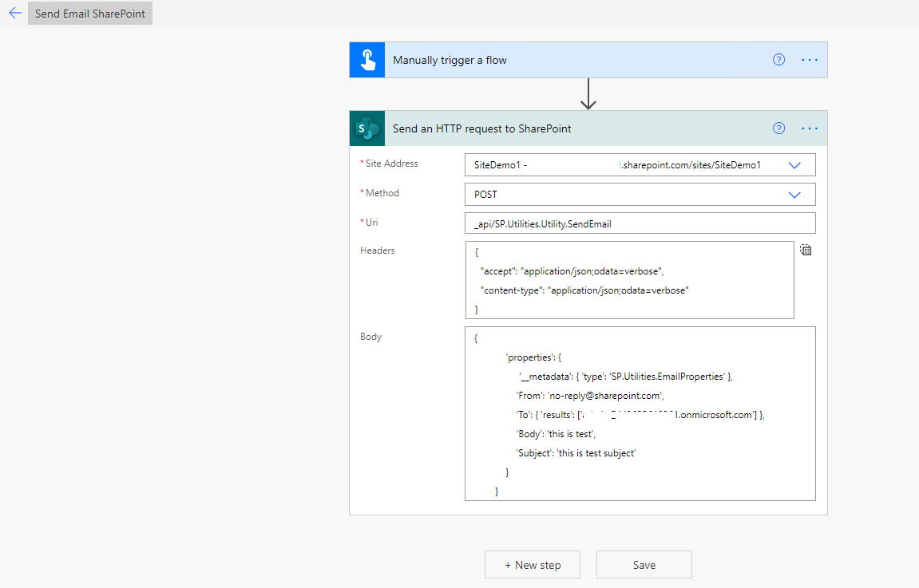
Task: Collapse the Send an HTTP request to SharePoint header
Action: click(x=588, y=128)
